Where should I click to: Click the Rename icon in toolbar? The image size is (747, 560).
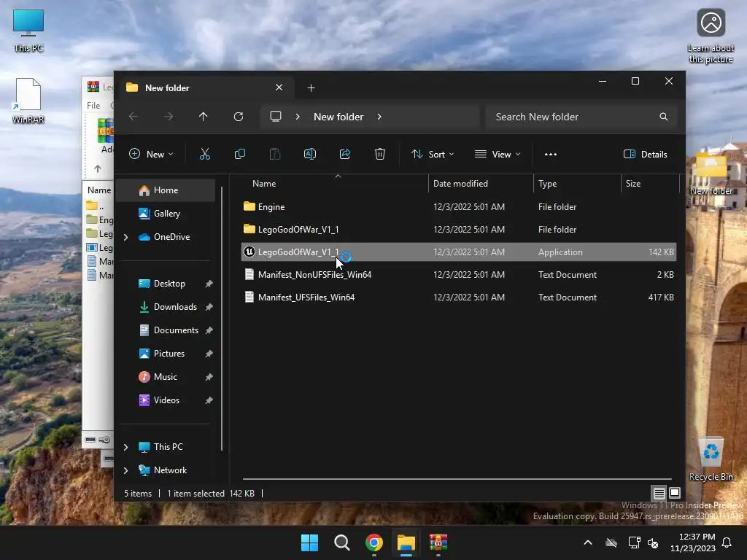tap(309, 154)
